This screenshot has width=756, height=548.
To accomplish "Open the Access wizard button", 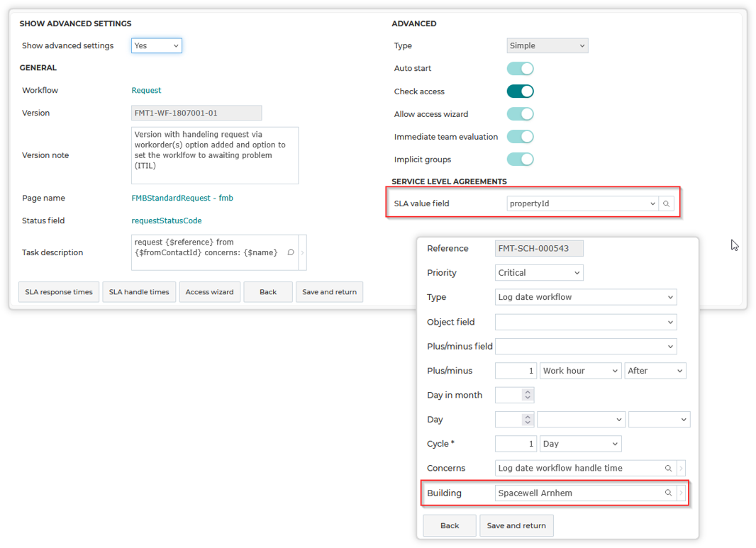I will click(210, 292).
